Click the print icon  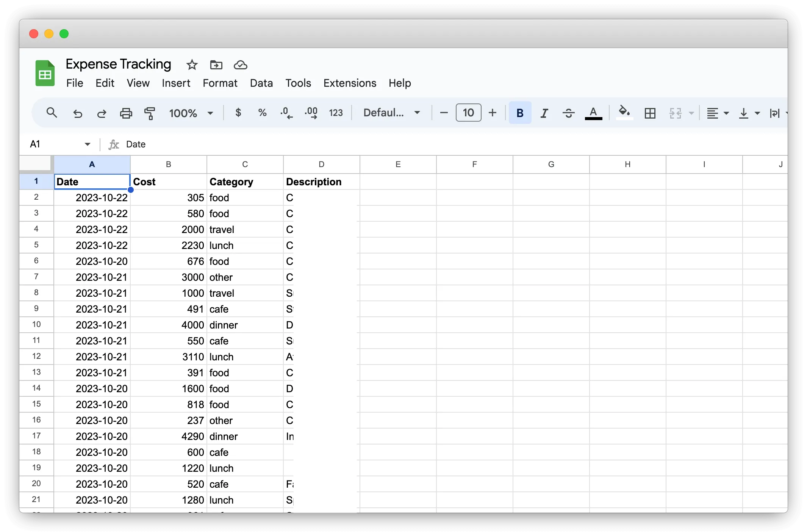coord(126,113)
